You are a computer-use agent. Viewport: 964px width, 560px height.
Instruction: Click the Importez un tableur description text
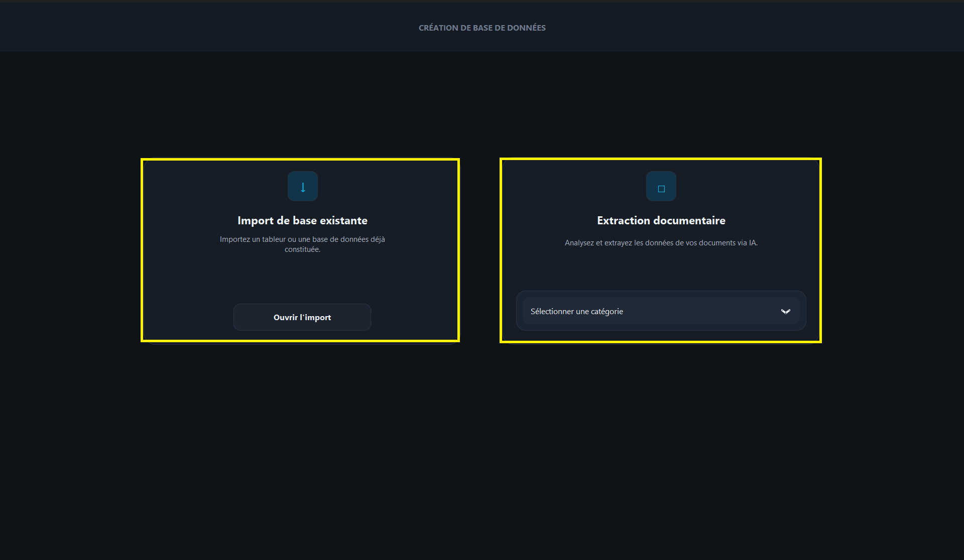302,244
